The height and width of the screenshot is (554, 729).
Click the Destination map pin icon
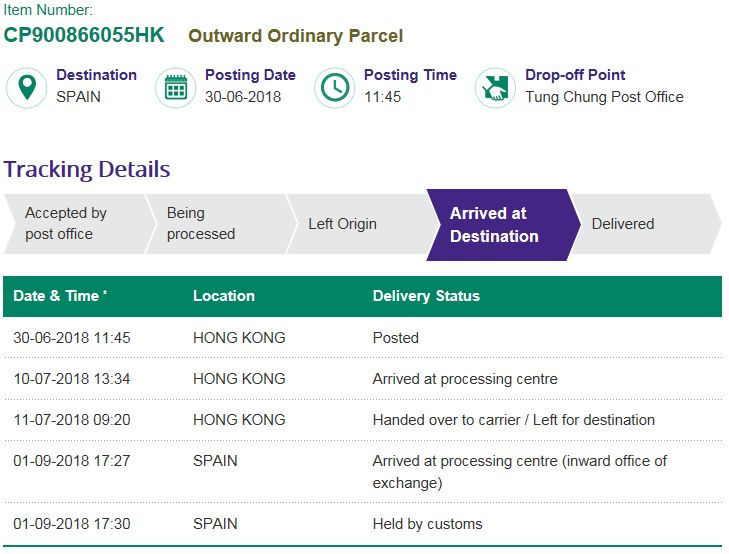28,87
